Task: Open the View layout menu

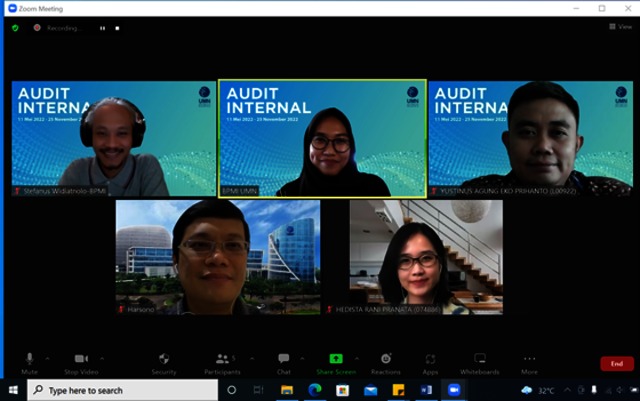Action: [620, 27]
